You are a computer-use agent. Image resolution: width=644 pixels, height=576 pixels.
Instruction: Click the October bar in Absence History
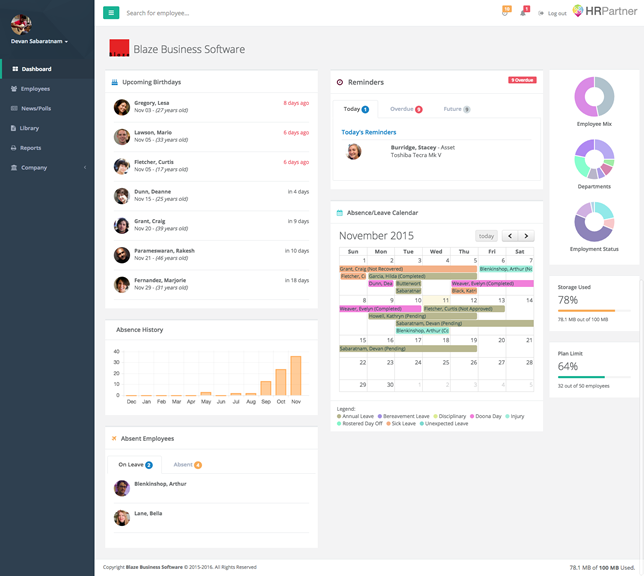pyautogui.click(x=281, y=382)
